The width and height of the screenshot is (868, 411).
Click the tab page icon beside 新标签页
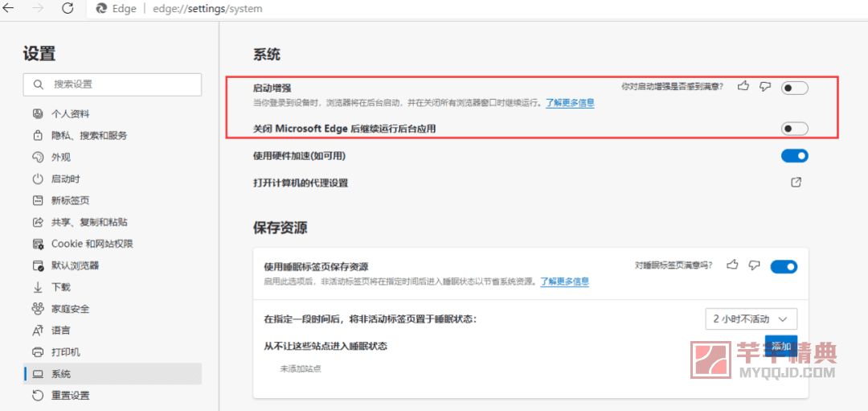(39, 200)
